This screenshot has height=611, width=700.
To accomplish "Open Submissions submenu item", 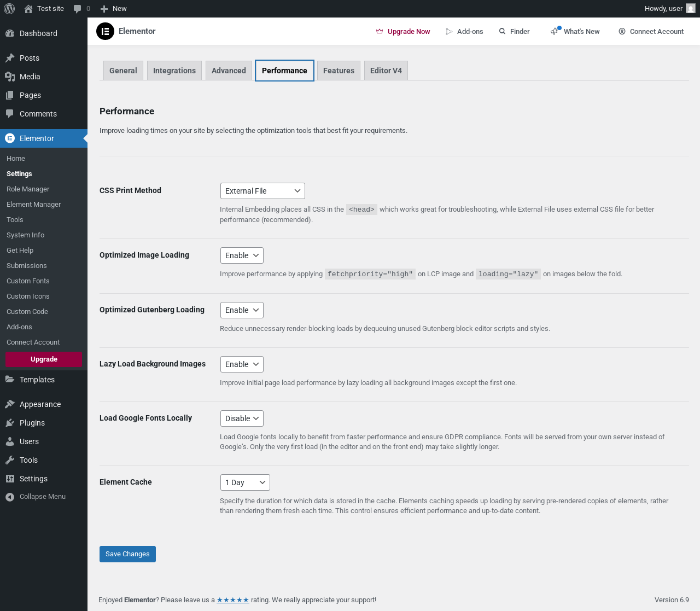I will pos(44,266).
